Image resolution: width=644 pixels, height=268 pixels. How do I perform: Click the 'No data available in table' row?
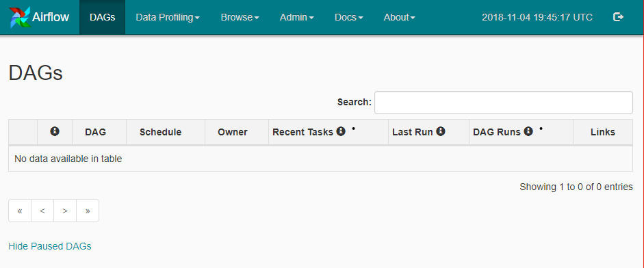pyautogui.click(x=320, y=159)
